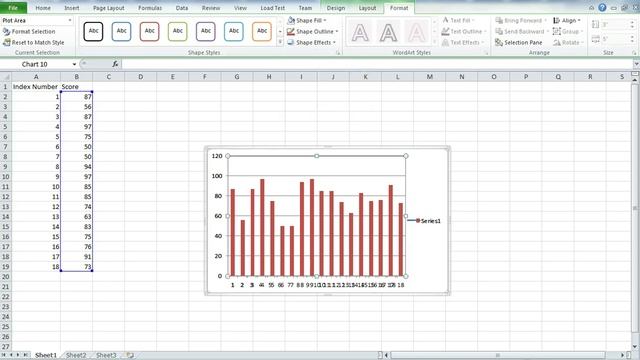Image resolution: width=640 pixels, height=360 pixels.
Task: Click the Index Number cell A1
Action: coord(36,87)
